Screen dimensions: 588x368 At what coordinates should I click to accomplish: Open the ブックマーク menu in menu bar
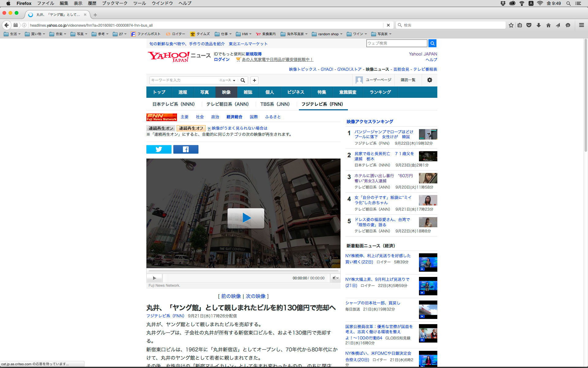[115, 3]
